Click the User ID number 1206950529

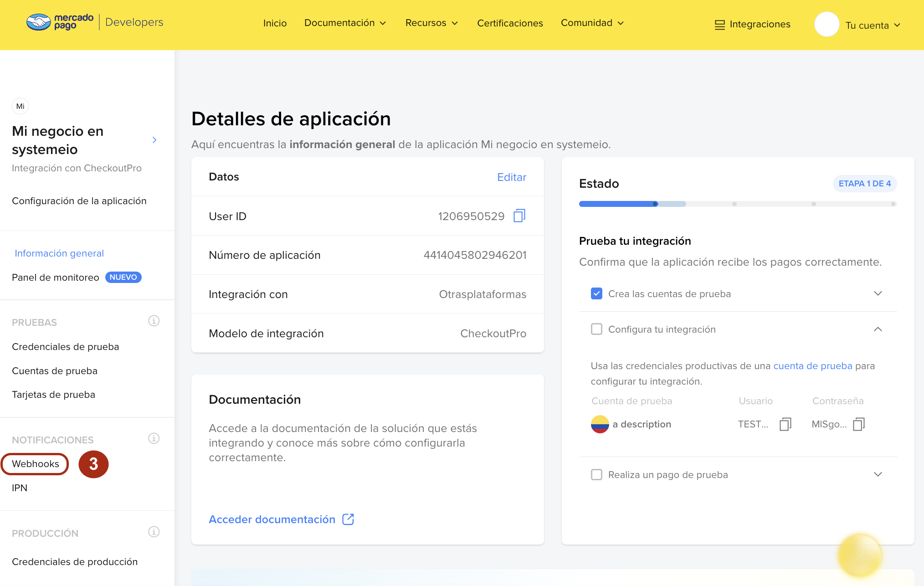coord(471,216)
